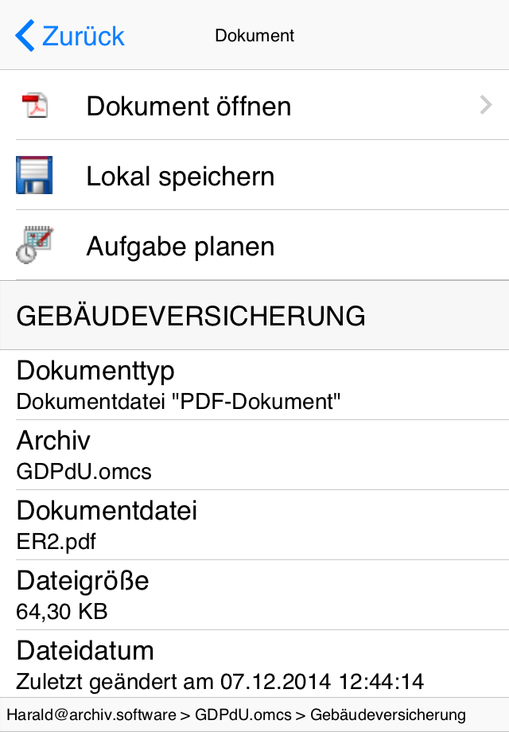Open the disclosure chevron beside Dokument öffnen
The width and height of the screenshot is (509, 732).
click(x=486, y=105)
